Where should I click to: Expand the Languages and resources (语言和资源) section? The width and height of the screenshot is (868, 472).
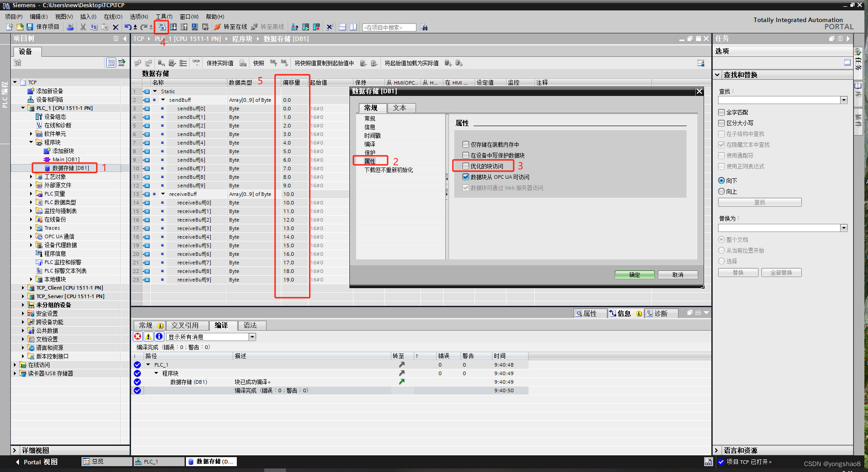[716, 450]
